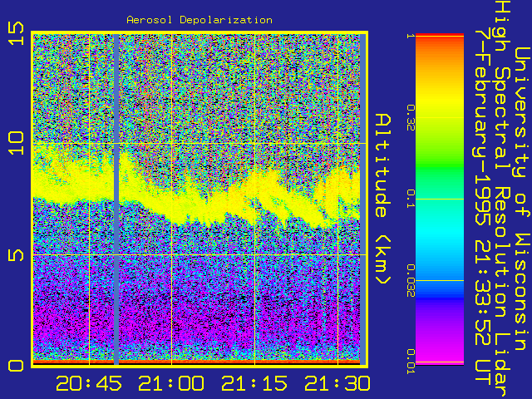Image resolution: width=532 pixels, height=399 pixels.
Task: Click the 21:15 time axis label
Action: point(254,383)
